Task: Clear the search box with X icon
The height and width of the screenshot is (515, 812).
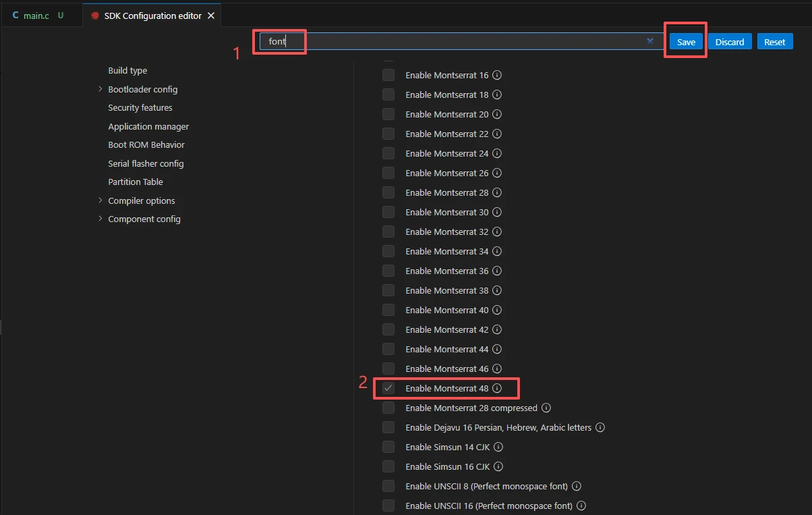Action: [650, 41]
